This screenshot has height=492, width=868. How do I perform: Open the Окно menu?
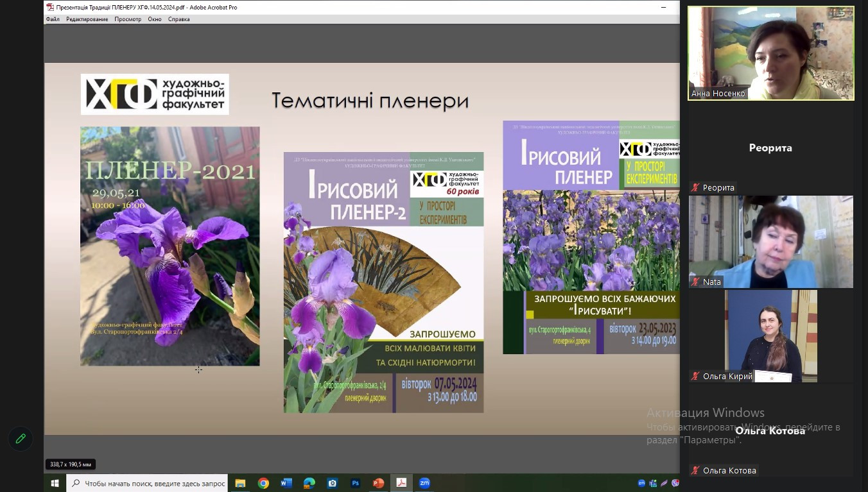tap(155, 19)
